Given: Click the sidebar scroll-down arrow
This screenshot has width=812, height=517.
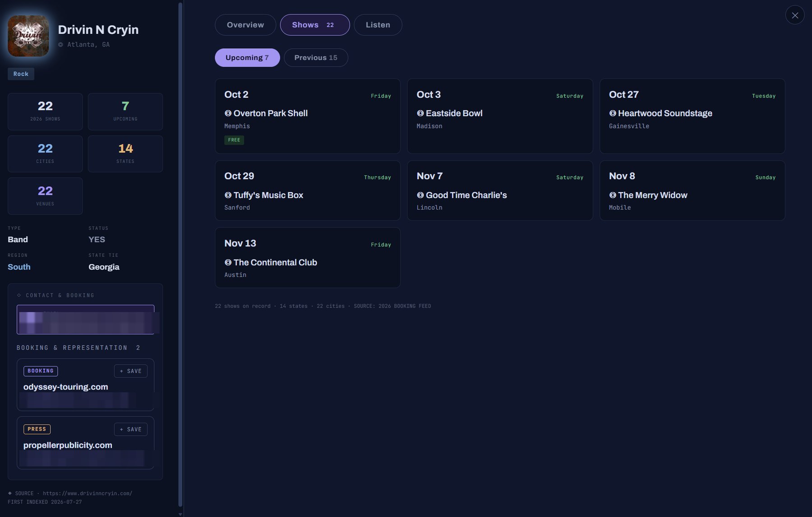Looking at the screenshot, I should 180,514.
